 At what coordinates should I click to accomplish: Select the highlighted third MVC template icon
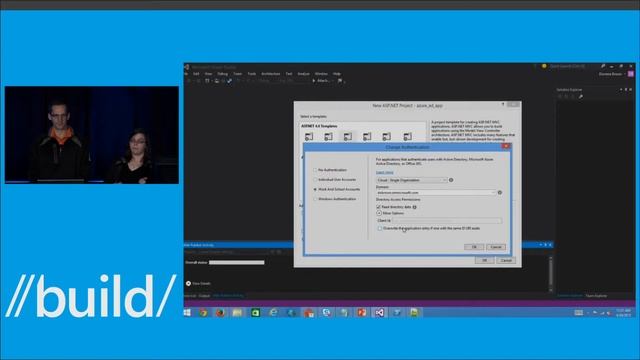[348, 137]
